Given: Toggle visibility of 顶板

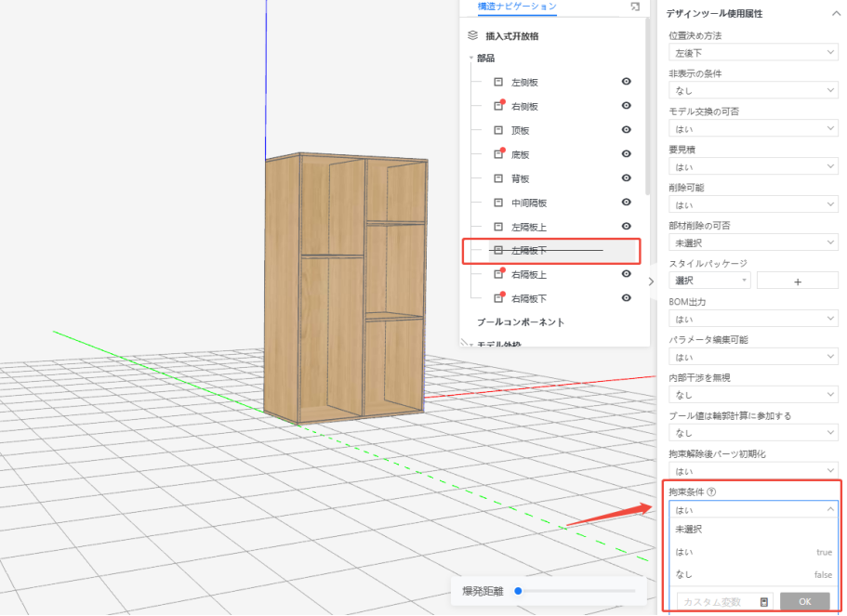Looking at the screenshot, I should click(626, 129).
